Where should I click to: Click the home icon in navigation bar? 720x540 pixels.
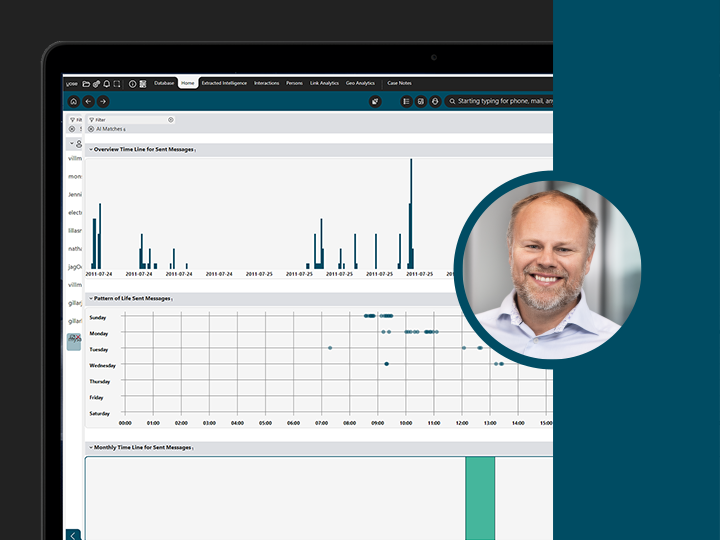click(74, 101)
